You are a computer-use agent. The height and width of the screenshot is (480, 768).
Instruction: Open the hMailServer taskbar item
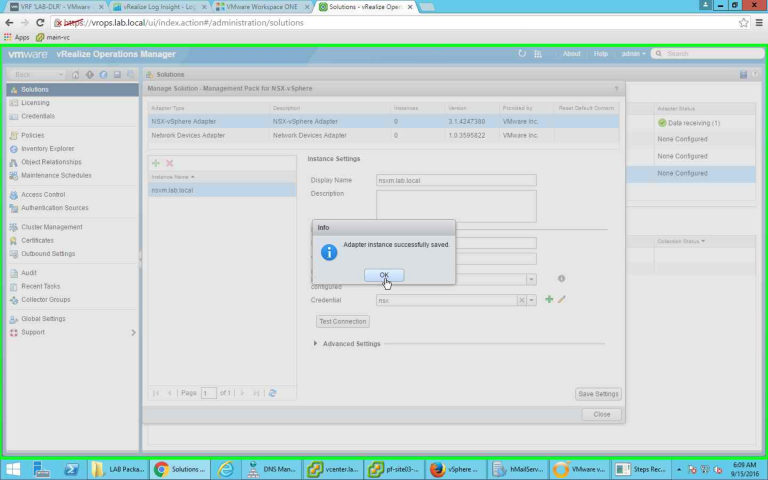pyautogui.click(x=517, y=469)
